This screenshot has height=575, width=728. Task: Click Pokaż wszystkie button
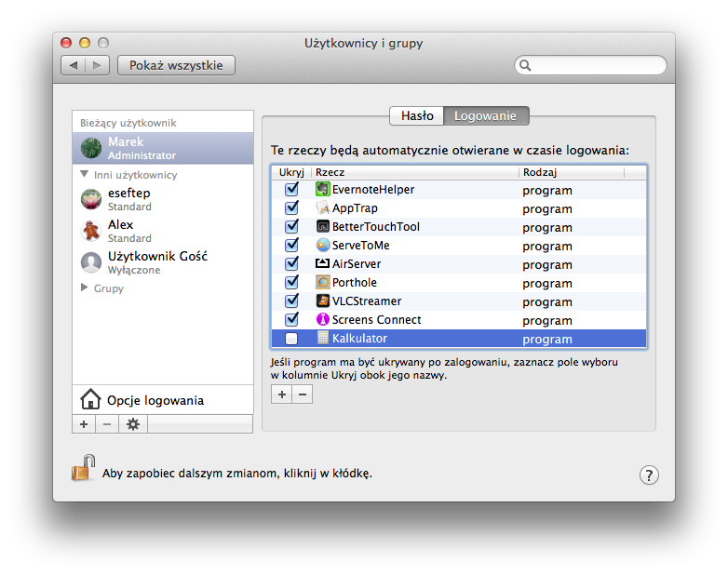tap(176, 65)
